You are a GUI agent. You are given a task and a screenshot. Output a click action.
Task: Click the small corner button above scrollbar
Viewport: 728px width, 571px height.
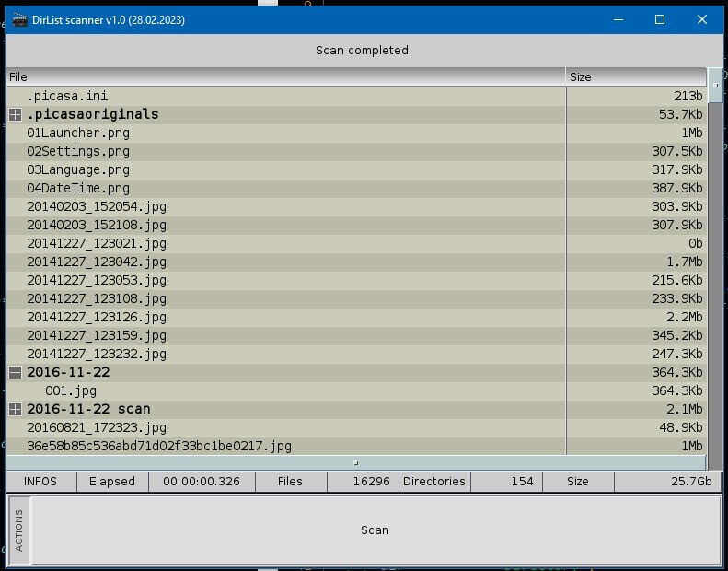[x=715, y=81]
